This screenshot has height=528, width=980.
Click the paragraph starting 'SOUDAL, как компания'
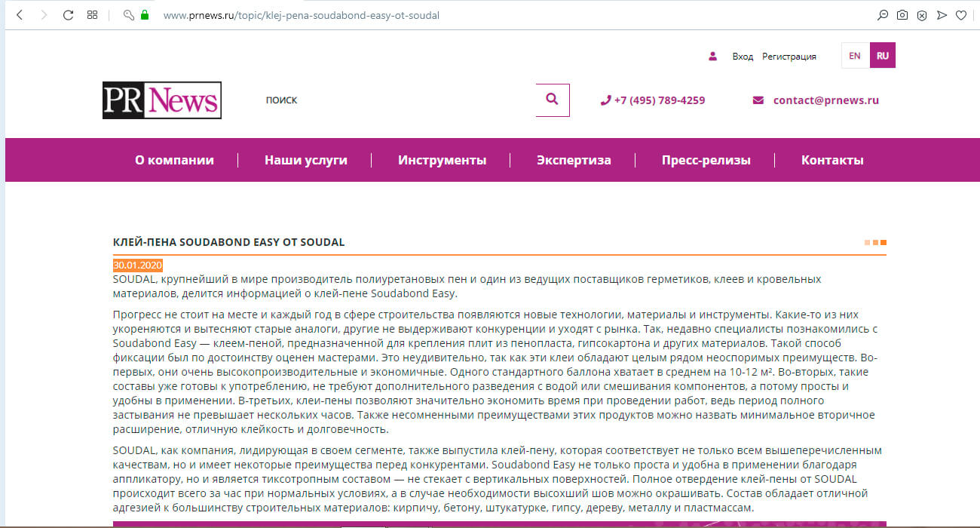point(498,479)
